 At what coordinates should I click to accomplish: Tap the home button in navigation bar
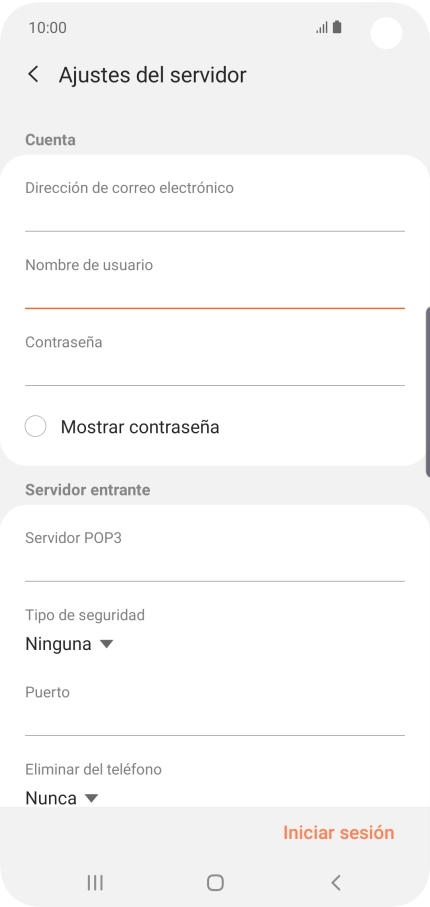coord(215,882)
